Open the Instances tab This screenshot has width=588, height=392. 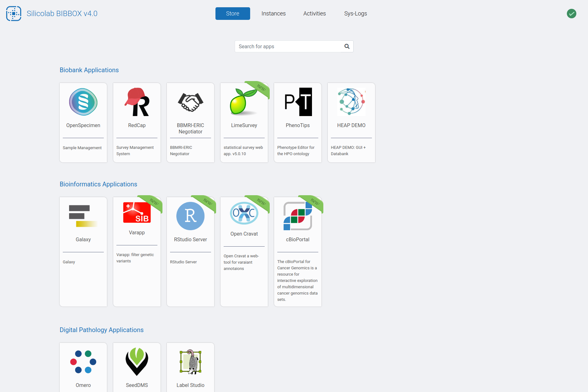(x=273, y=14)
